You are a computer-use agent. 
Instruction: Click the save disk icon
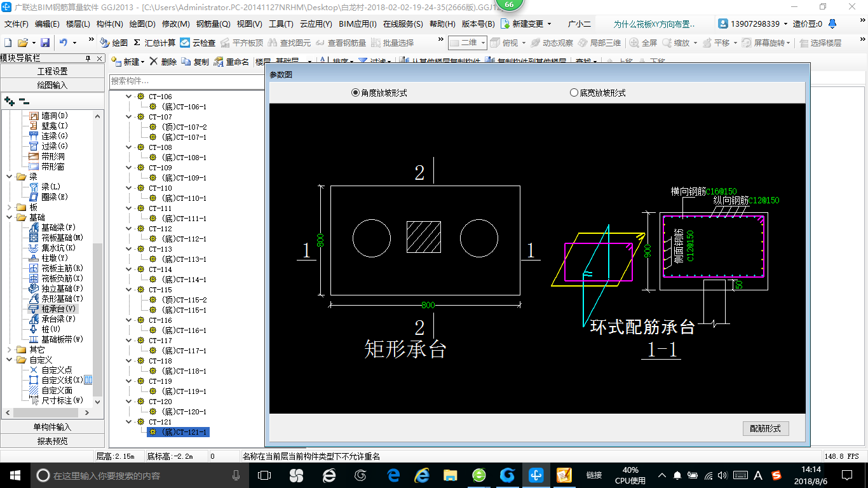45,43
